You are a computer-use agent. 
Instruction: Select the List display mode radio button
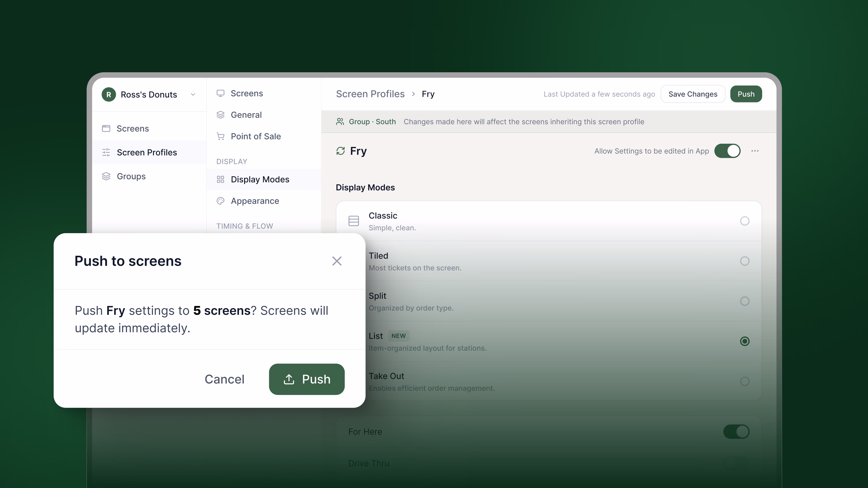point(745,341)
